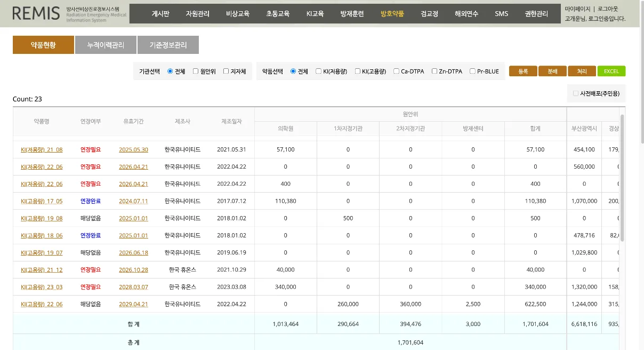Check the KI(고용량) filter

357,71
